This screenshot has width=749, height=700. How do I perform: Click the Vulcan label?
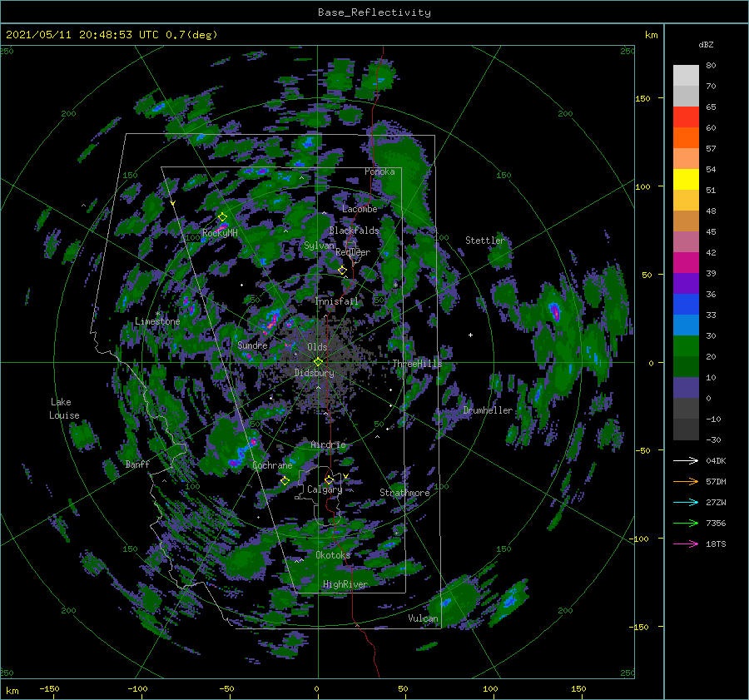pyautogui.click(x=424, y=618)
